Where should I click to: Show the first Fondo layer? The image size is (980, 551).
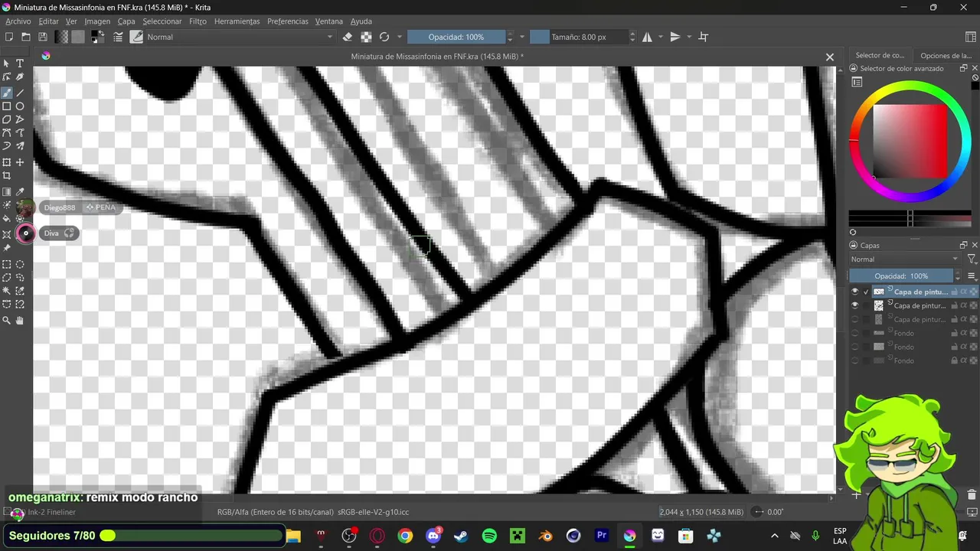[x=855, y=333]
